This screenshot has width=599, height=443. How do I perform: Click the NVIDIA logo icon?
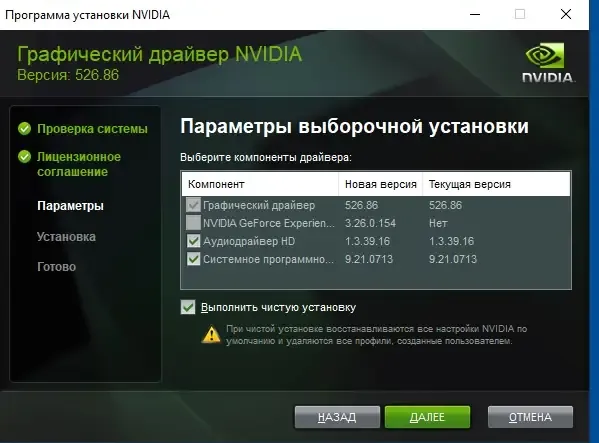point(548,62)
